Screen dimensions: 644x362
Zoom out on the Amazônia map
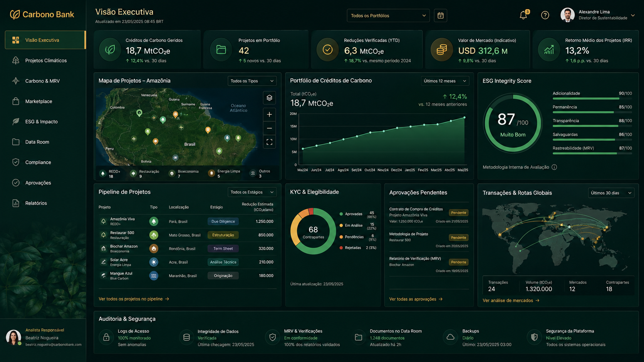click(269, 128)
